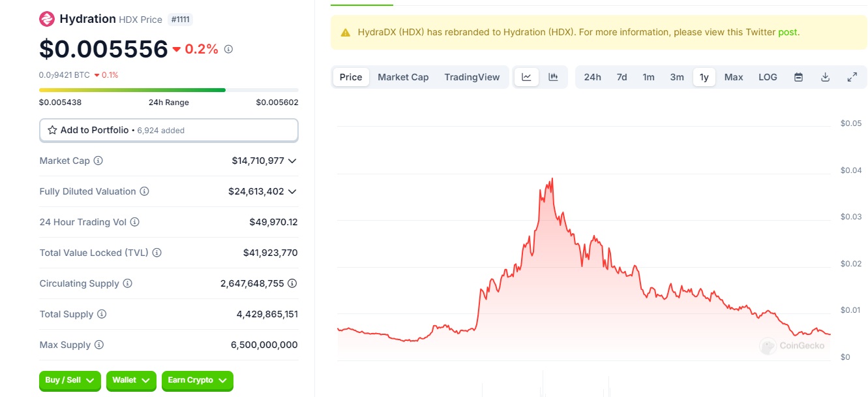Open the Wallet dropdown
868x397 pixels.
pyautogui.click(x=131, y=380)
